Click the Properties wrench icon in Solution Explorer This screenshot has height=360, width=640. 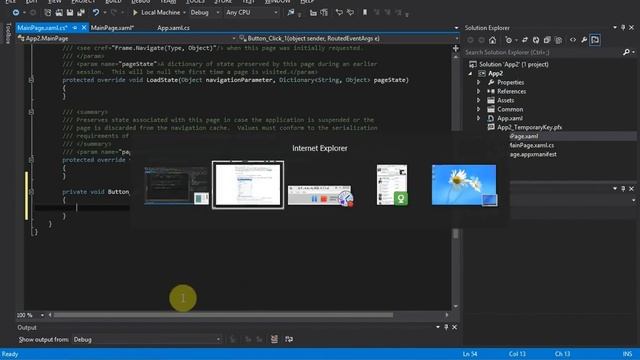tap(584, 40)
